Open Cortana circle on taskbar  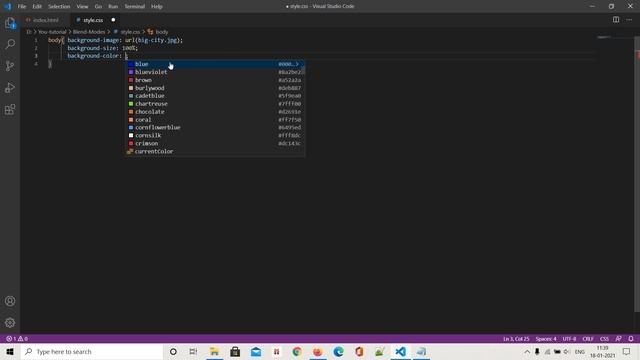click(173, 351)
